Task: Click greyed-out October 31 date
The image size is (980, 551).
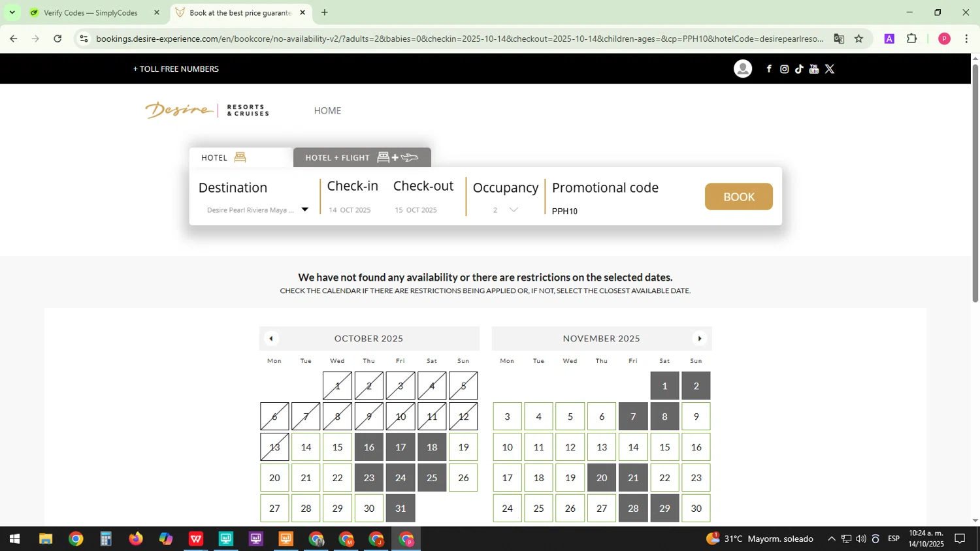Action: (400, 509)
